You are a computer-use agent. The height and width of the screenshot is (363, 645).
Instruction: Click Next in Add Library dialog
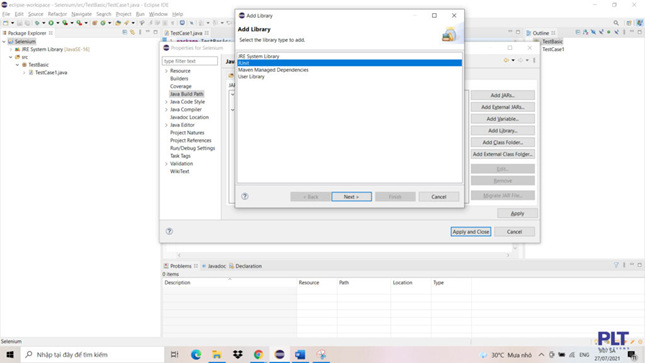click(x=351, y=197)
